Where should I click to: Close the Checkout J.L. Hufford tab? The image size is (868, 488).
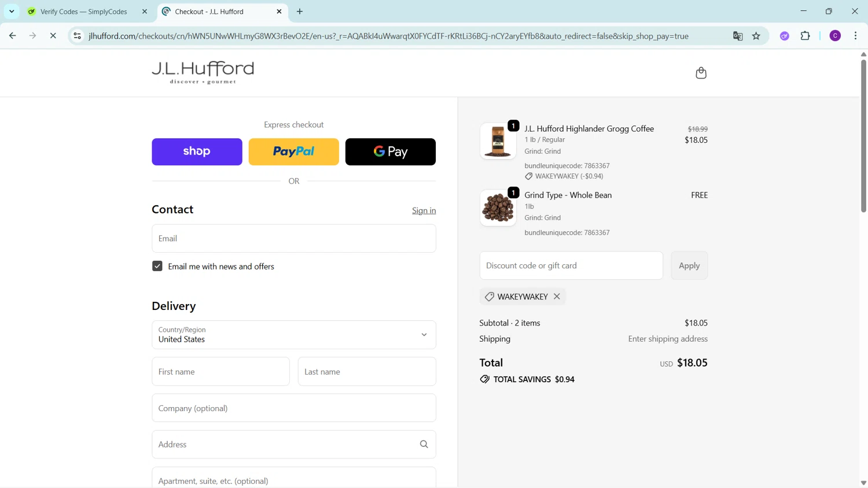279,12
